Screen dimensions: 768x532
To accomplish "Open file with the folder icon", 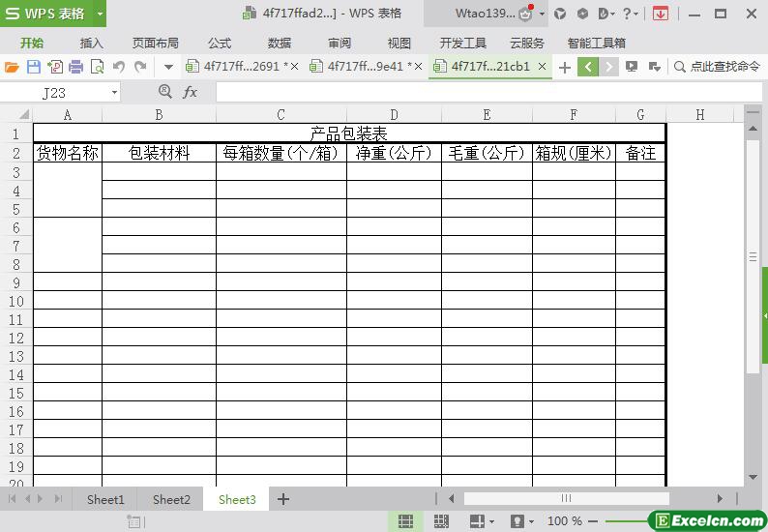I will (12, 67).
